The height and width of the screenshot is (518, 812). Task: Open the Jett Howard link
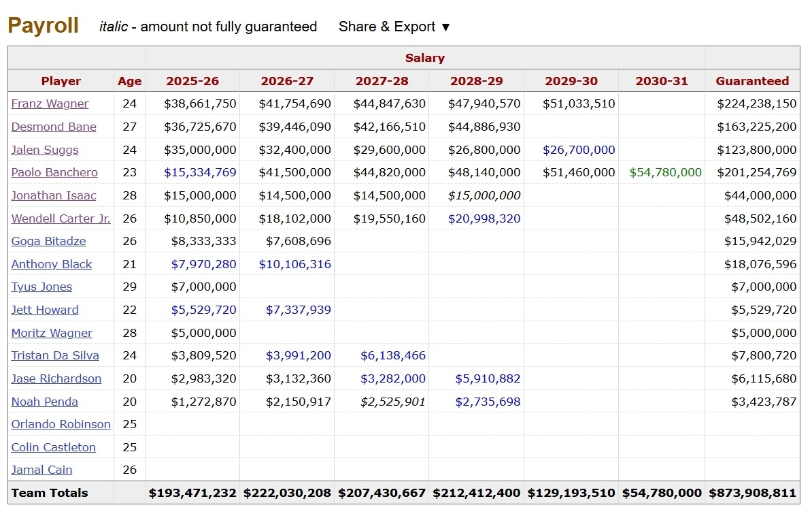pyautogui.click(x=45, y=310)
